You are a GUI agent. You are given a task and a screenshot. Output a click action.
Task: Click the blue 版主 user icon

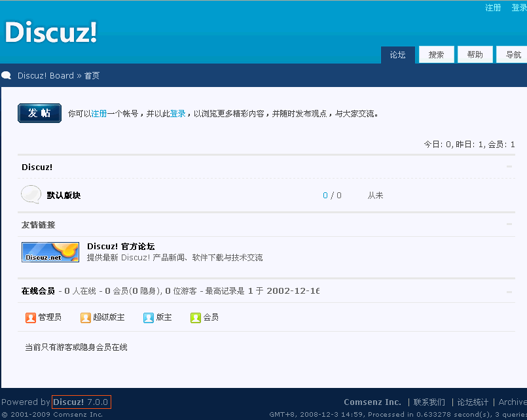pyautogui.click(x=148, y=317)
